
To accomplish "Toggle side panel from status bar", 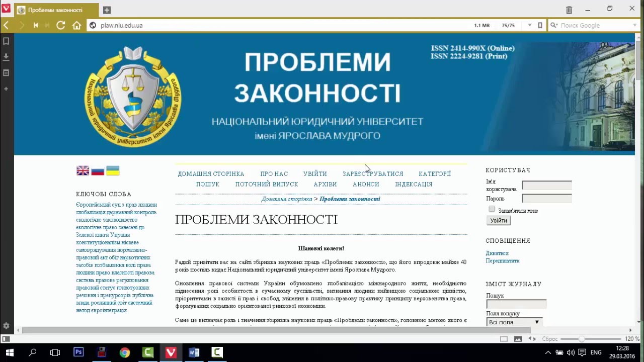I will coord(6,339).
